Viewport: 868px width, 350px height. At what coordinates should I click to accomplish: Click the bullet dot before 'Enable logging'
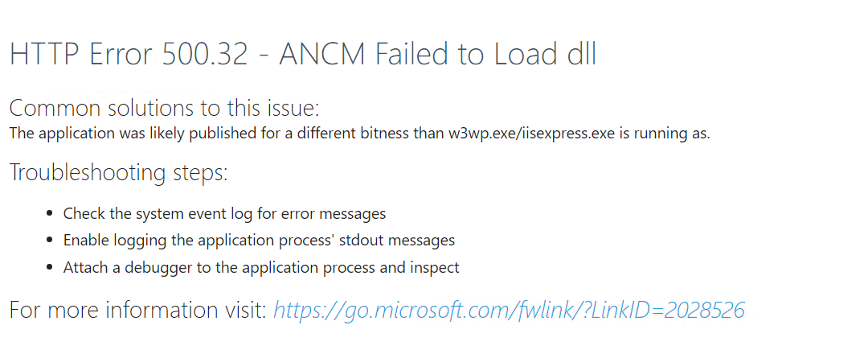point(51,241)
